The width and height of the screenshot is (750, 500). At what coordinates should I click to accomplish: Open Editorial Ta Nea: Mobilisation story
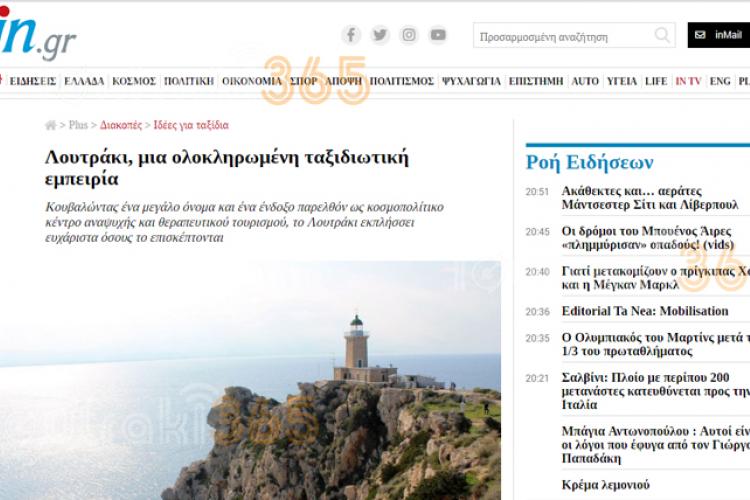click(x=645, y=311)
